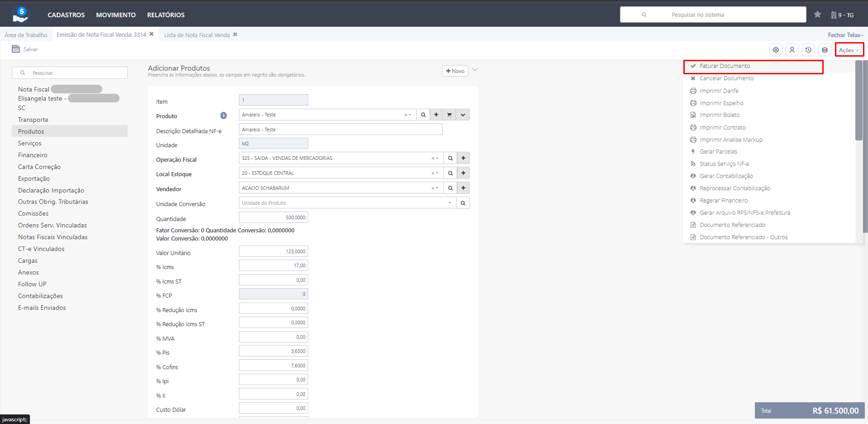Viewport: 868px width, 424px height.
Task: Open the Unidade Conversão dropdown
Action: (x=347, y=203)
